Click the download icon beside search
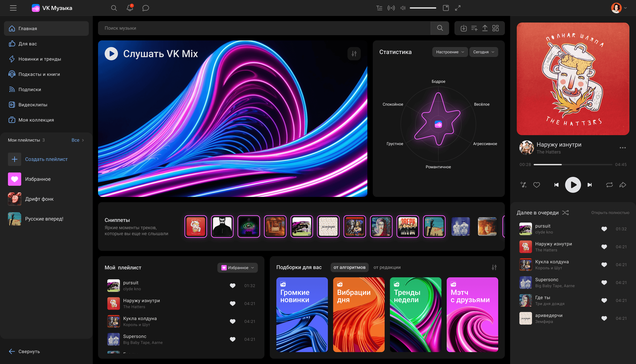 point(463,28)
